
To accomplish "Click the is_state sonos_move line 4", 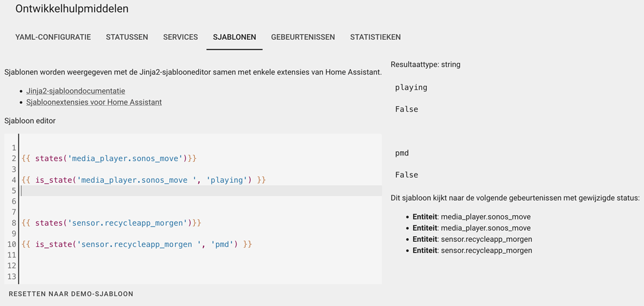I will click(144, 180).
